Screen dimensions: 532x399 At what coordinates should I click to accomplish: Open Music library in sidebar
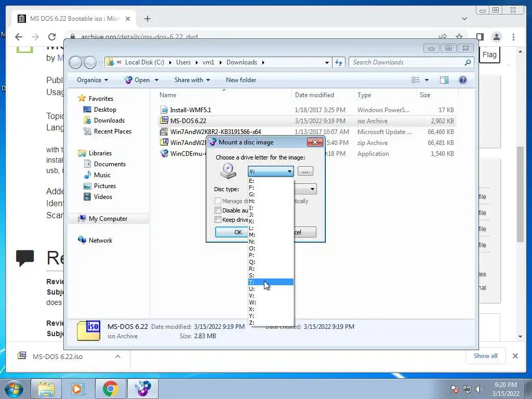coord(102,175)
